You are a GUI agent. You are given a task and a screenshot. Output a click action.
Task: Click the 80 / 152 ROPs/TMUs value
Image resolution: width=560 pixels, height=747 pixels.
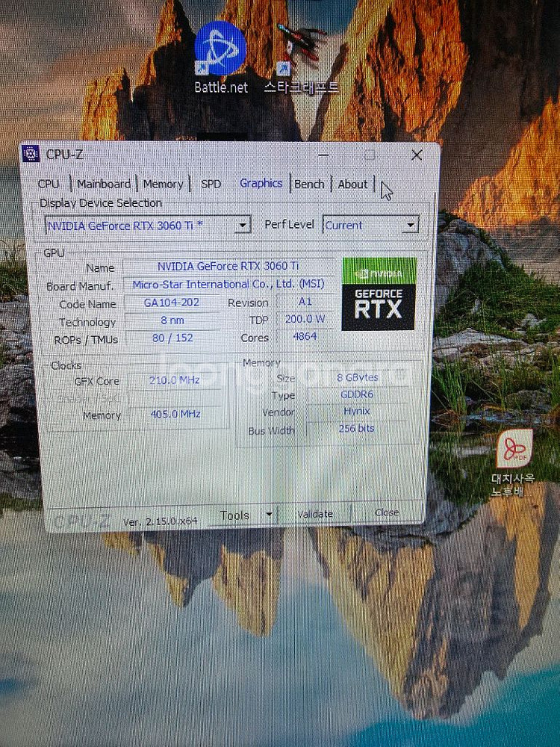172,338
